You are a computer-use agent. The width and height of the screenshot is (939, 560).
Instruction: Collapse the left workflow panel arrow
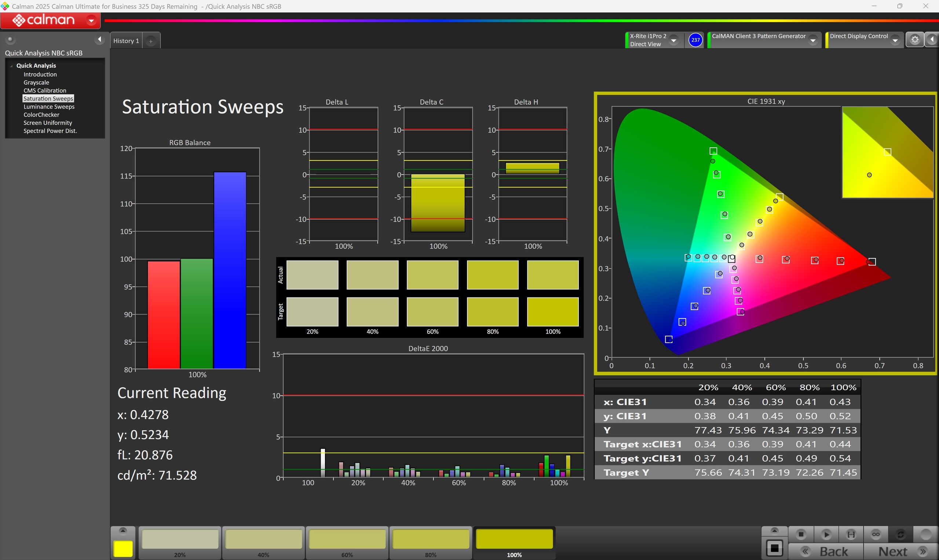coord(99,39)
